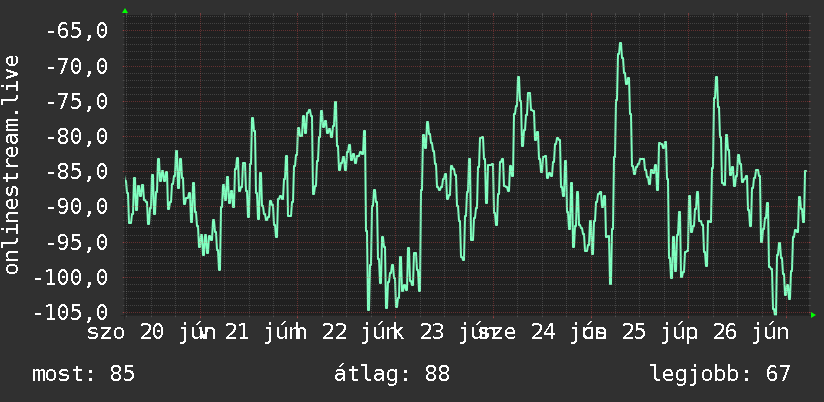The width and height of the screenshot is (824, 402).
Task: Click the -65,0 axis label
Action: [x=77, y=31]
